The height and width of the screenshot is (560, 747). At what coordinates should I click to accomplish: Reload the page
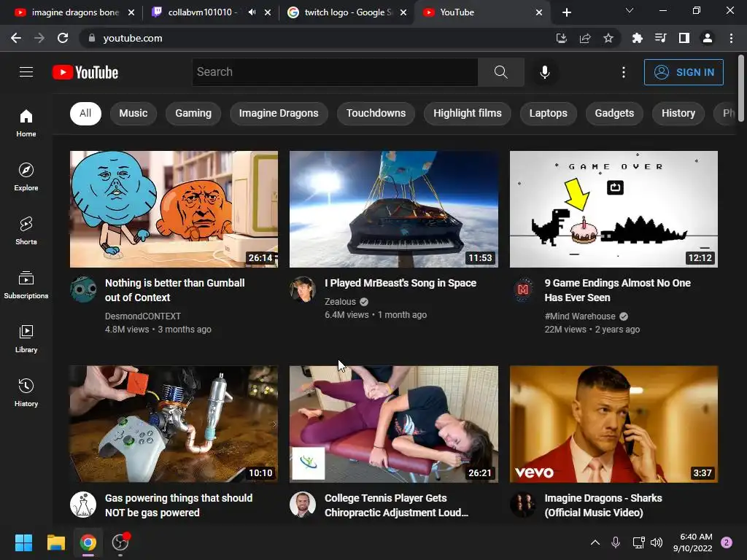tap(63, 38)
